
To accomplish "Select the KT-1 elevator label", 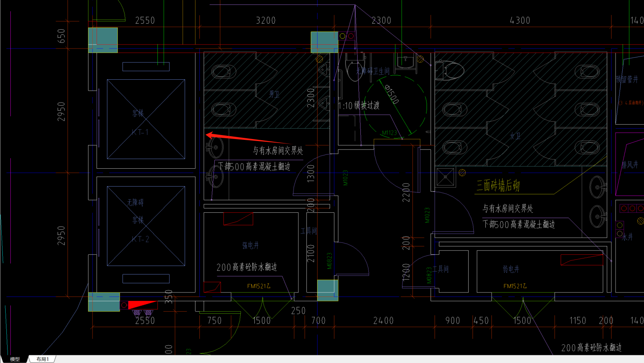I will tap(140, 132).
